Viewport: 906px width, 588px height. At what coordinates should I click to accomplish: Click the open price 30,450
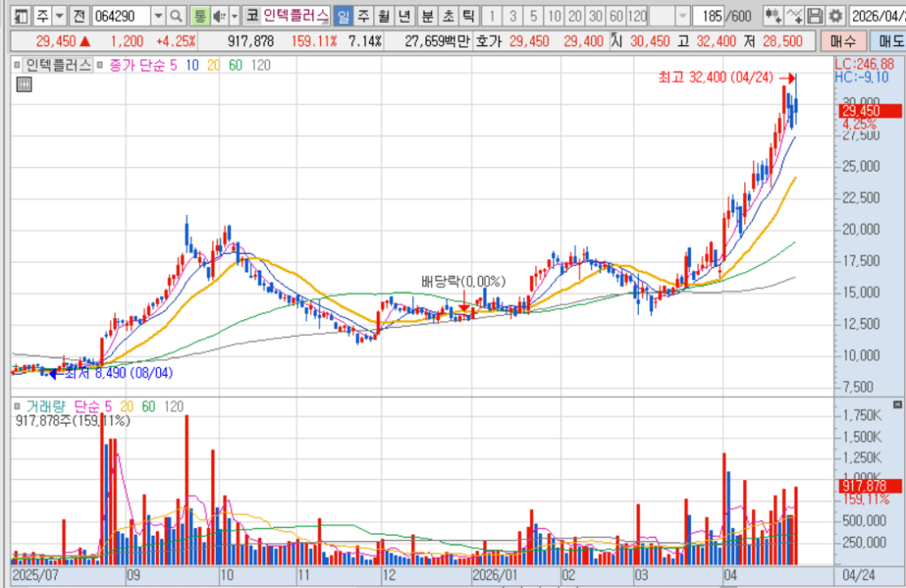[x=649, y=41]
